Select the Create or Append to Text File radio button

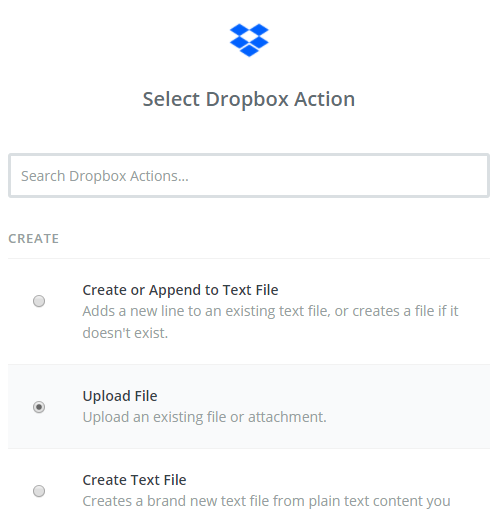(x=39, y=301)
